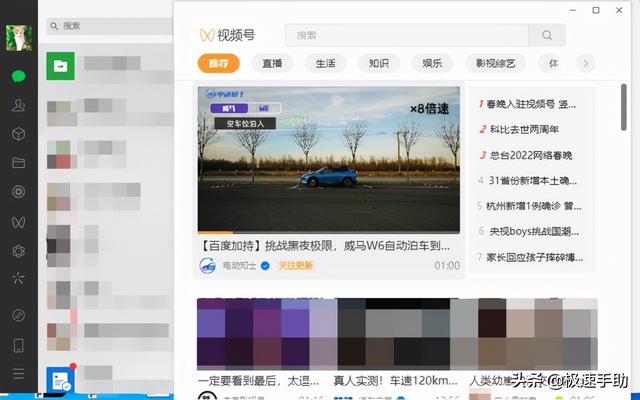
Task: Select the 推荐 tab
Action: (218, 63)
